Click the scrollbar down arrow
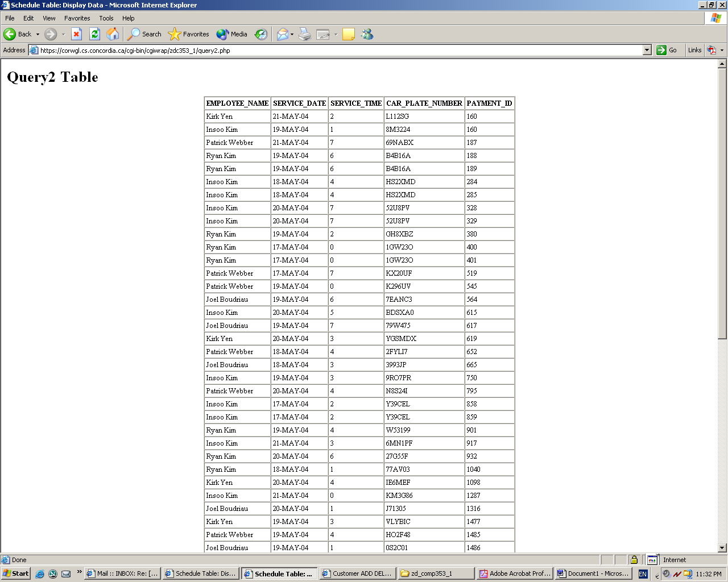The height and width of the screenshot is (582, 728). tap(722, 548)
